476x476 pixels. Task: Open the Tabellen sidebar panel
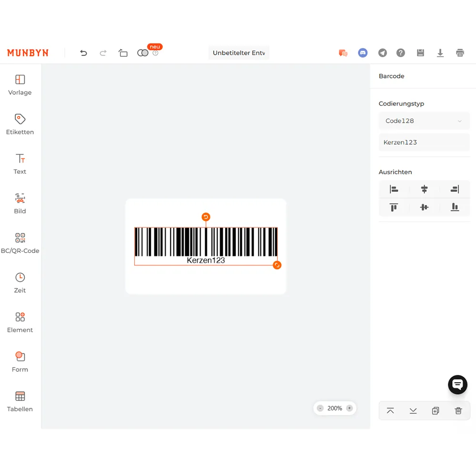coord(20,401)
